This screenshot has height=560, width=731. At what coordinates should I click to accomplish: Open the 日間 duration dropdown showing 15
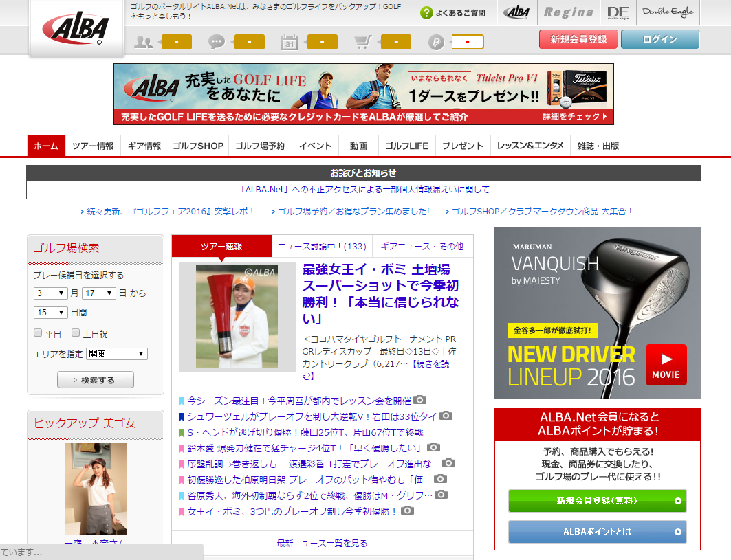(x=51, y=312)
